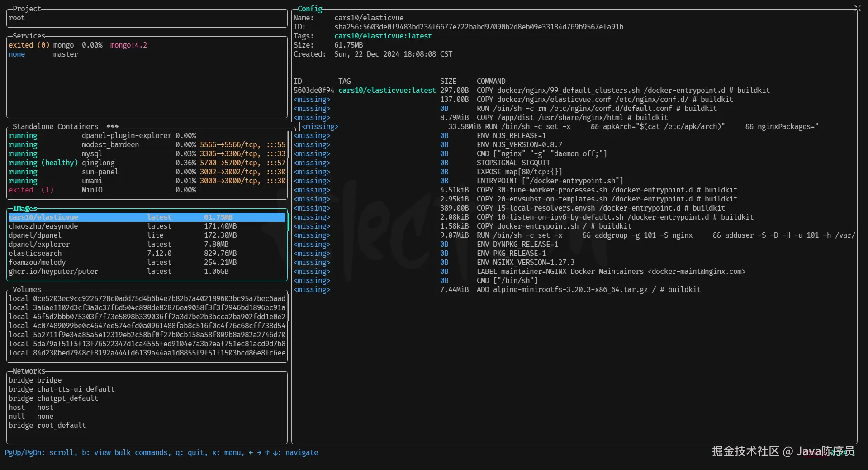Click the EXPOSE map[80/tcp:{}] layer
868x470 pixels.
pyautogui.click(x=428, y=172)
